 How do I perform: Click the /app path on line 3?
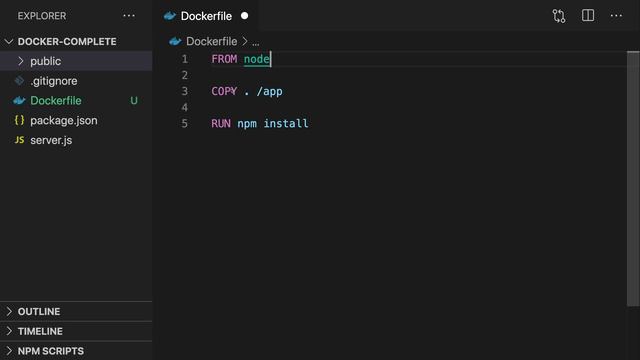[269, 91]
